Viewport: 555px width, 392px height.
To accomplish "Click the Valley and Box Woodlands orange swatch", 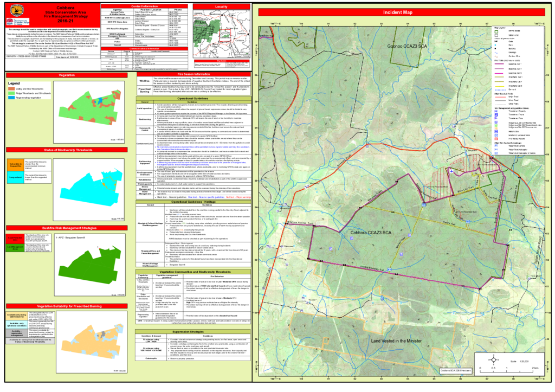I will point(11,89).
